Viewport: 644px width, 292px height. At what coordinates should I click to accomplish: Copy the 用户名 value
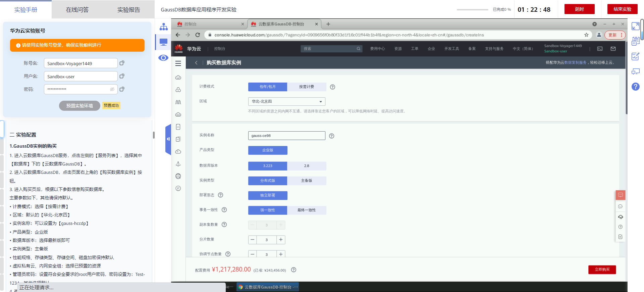(122, 76)
